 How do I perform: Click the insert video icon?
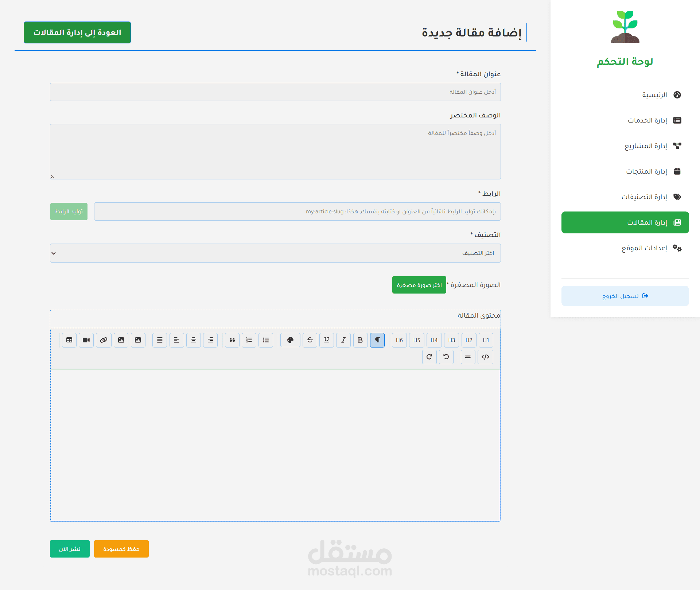(x=86, y=340)
